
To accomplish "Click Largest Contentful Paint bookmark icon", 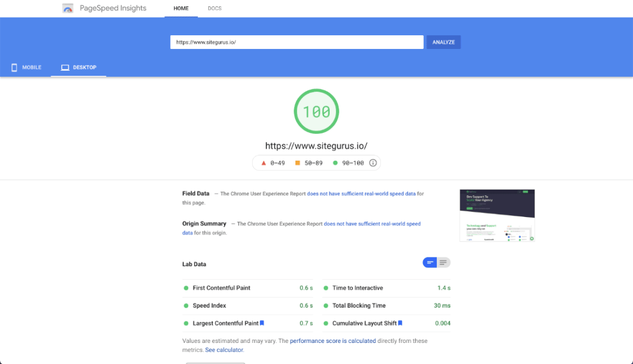I will pos(262,323).
